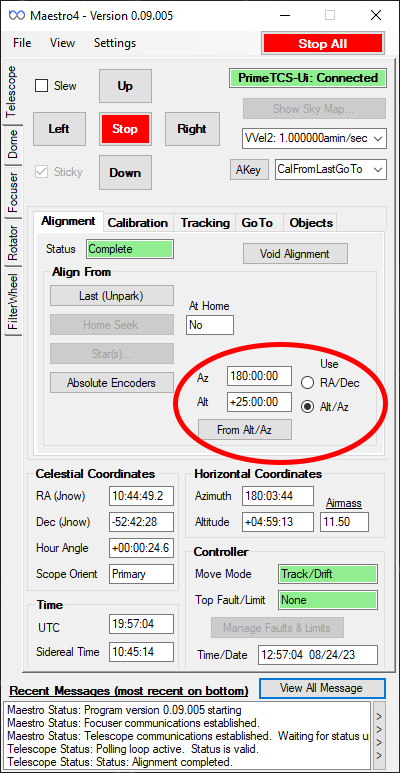The width and height of the screenshot is (400, 773).
Task: Open the View menu
Action: click(63, 43)
